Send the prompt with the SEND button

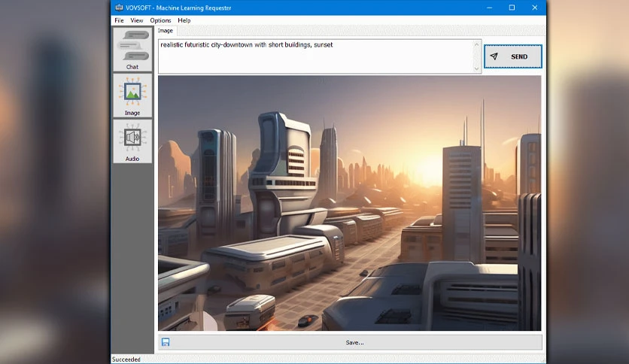[x=512, y=56]
